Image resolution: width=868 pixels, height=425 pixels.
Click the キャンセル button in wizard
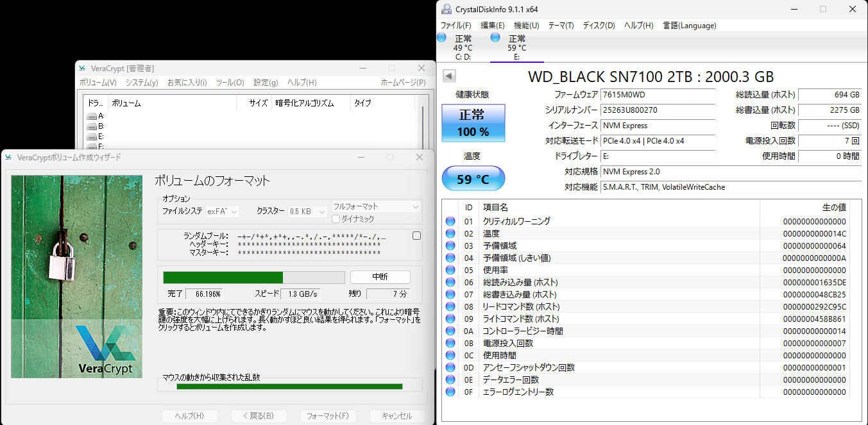(x=397, y=416)
